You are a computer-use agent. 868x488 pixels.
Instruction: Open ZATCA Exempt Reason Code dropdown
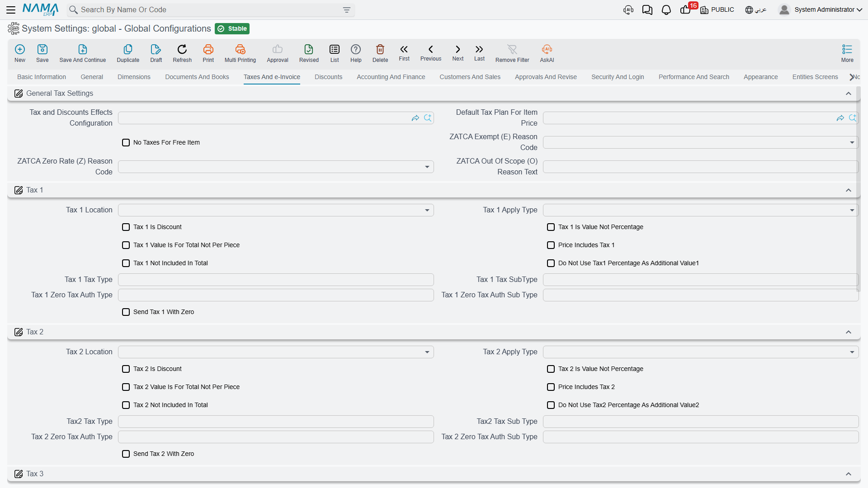(x=701, y=142)
